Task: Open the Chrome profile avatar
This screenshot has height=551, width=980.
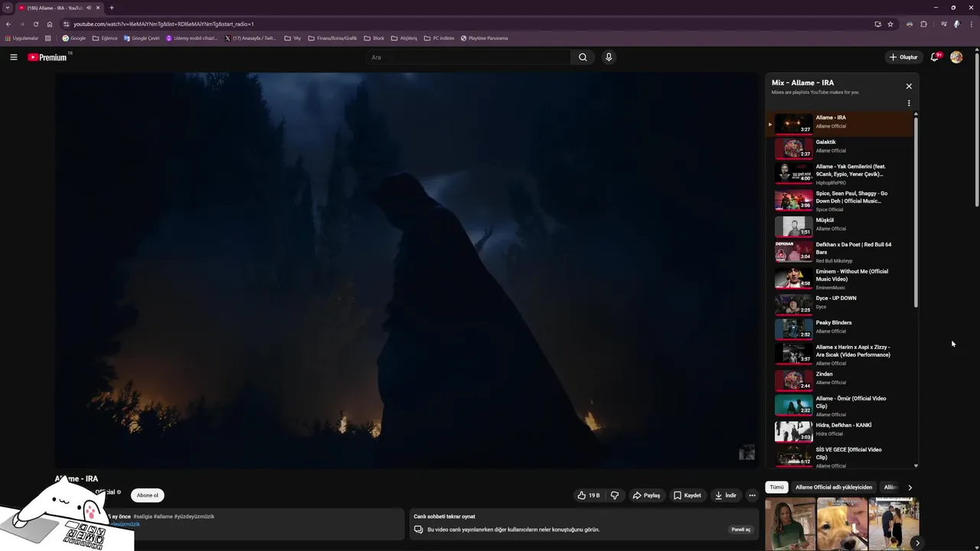Action: click(957, 24)
